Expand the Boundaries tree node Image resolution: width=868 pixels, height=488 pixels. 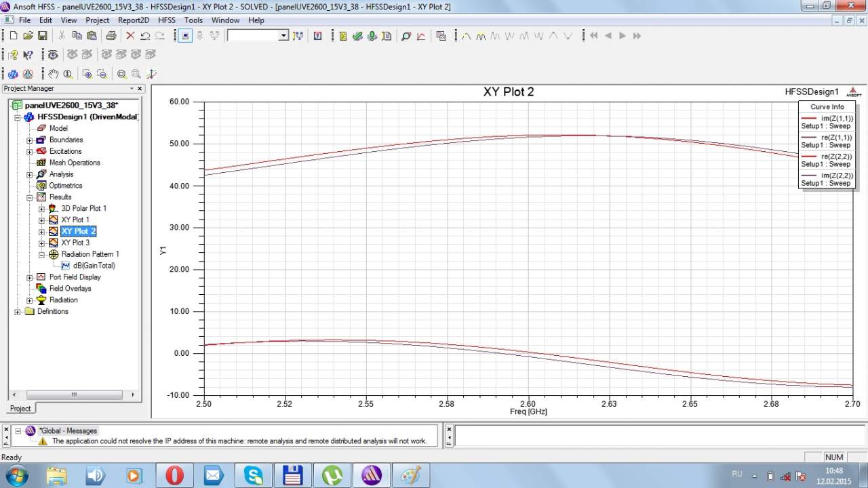pos(29,140)
